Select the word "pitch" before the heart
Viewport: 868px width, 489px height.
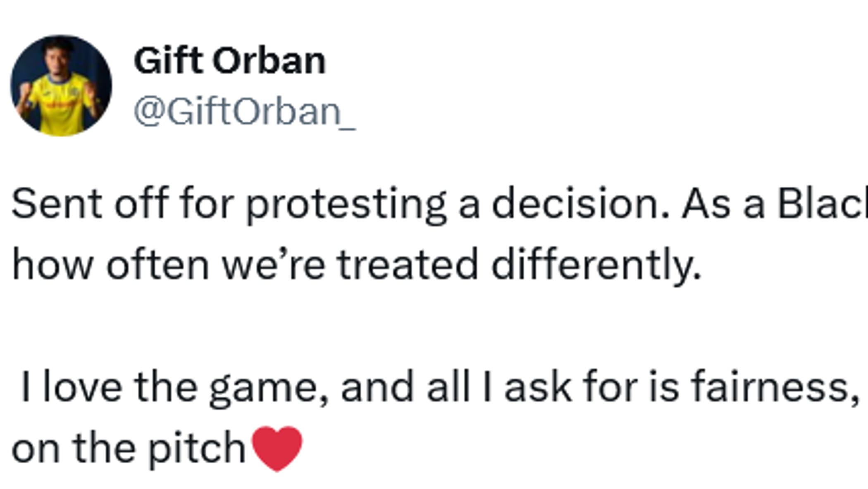pos(197,449)
